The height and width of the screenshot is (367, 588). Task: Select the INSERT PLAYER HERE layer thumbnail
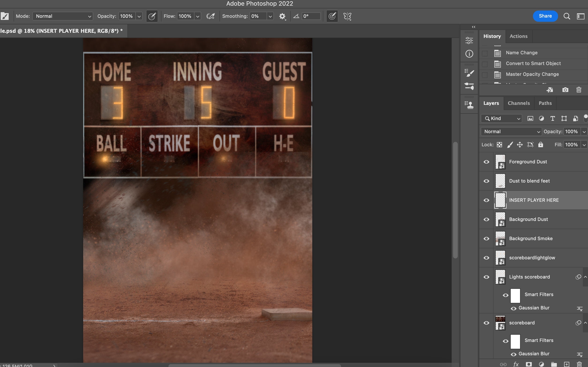(x=500, y=200)
